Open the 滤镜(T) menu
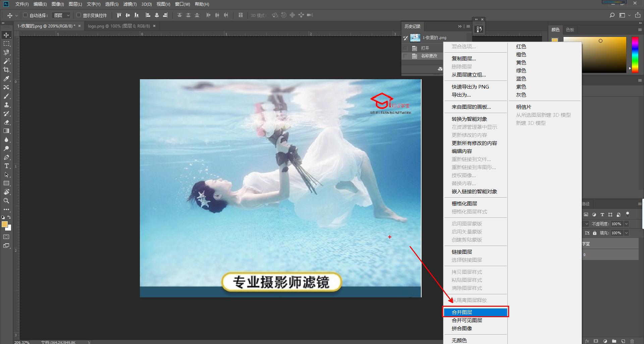Viewport: 644px width, 344px height. tap(130, 4)
